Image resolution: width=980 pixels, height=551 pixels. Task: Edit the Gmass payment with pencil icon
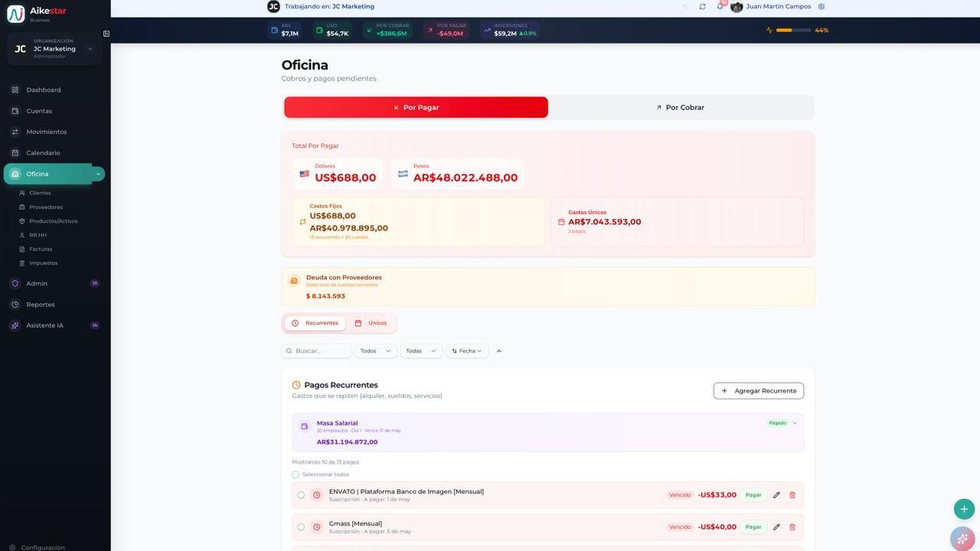pos(776,527)
